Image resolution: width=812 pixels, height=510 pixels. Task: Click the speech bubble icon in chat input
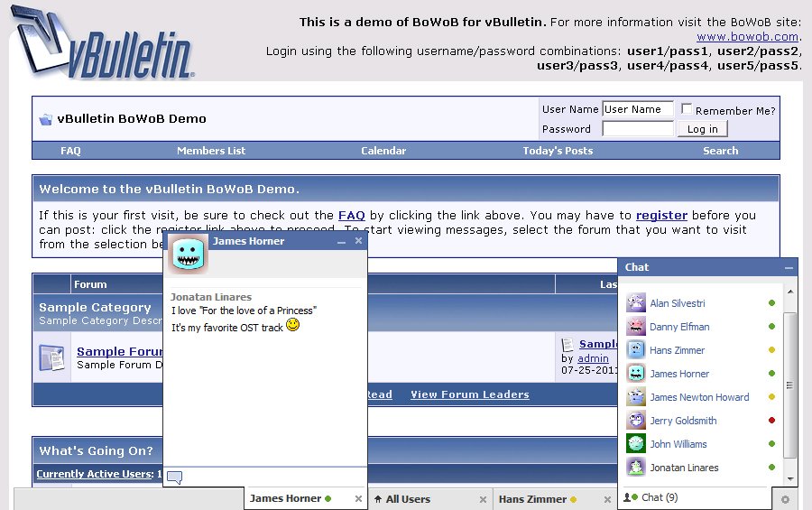click(x=175, y=478)
